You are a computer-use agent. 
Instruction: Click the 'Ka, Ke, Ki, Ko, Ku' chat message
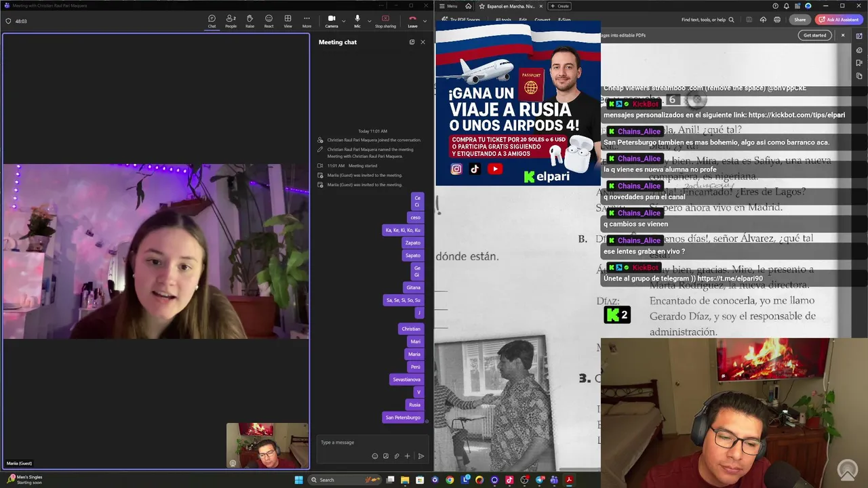403,230
